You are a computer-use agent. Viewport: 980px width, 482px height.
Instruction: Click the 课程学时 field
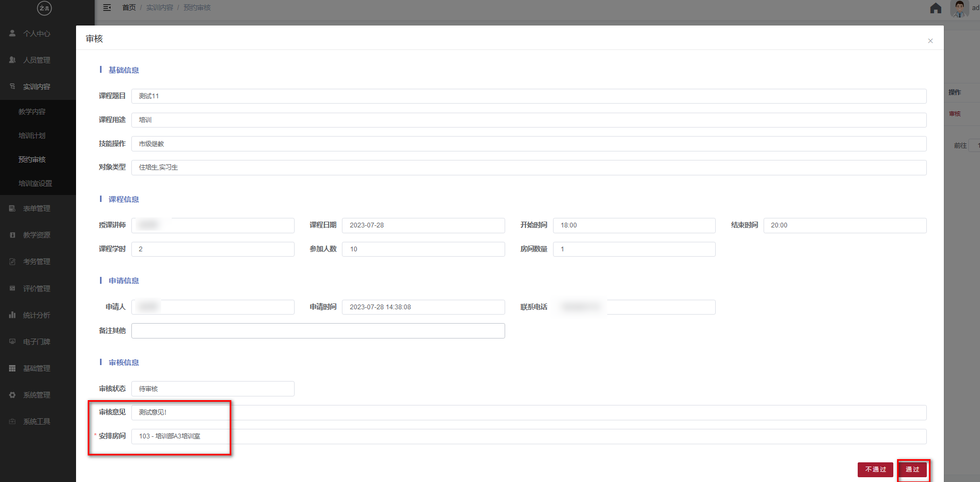pos(213,249)
